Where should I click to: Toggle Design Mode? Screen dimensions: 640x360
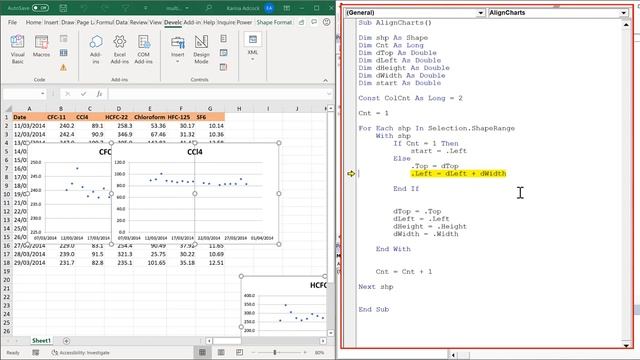(201, 49)
